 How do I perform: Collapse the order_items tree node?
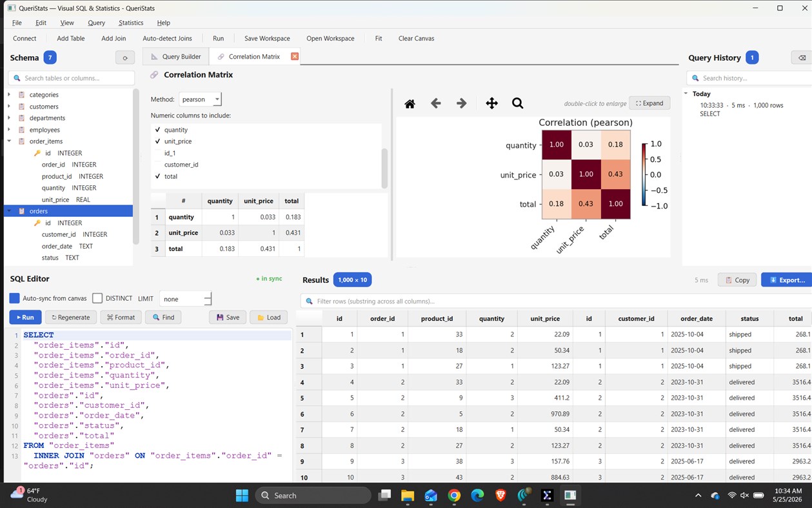coord(9,141)
